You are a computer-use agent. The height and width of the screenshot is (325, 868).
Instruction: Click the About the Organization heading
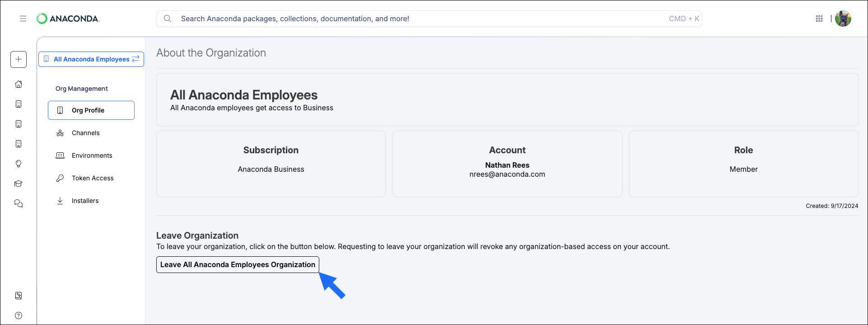[x=211, y=53]
